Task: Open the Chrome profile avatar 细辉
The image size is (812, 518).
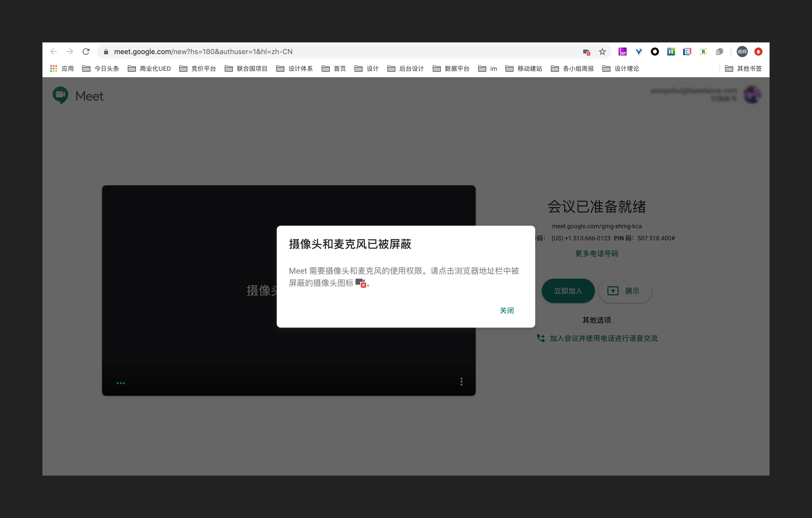Action: click(742, 51)
